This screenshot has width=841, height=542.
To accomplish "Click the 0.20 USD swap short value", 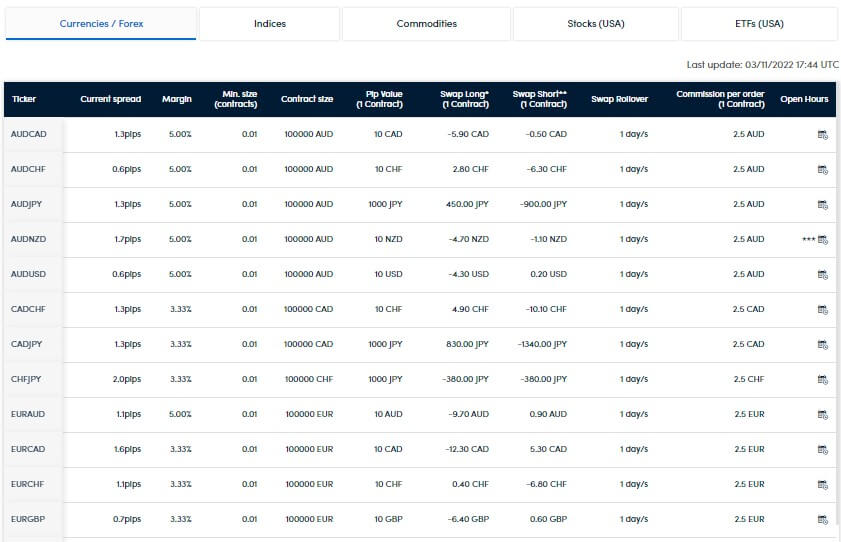I will pos(549,274).
